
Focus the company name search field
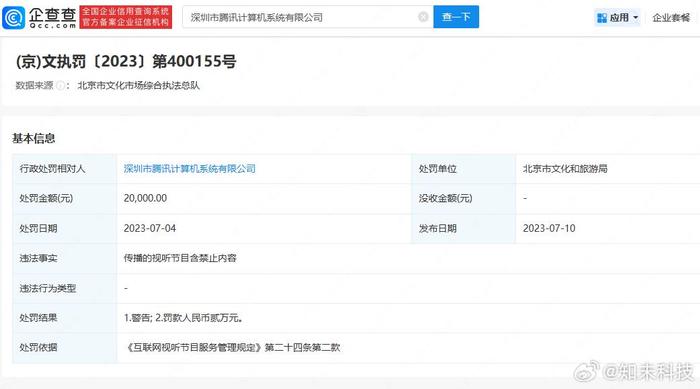(302, 17)
